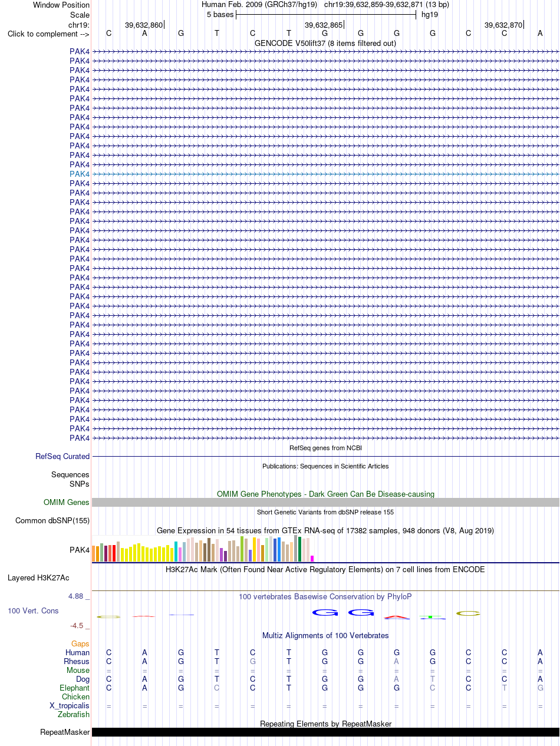Click the Elephant alignment row label

(75, 688)
